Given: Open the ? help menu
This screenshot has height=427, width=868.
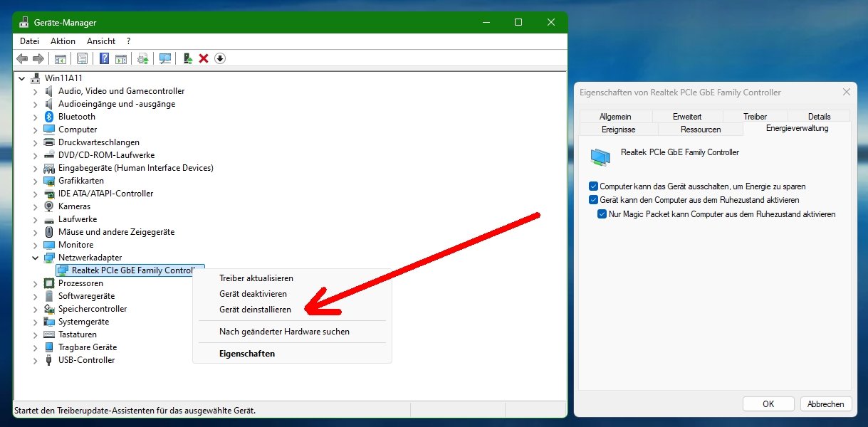Looking at the screenshot, I should 128,41.
